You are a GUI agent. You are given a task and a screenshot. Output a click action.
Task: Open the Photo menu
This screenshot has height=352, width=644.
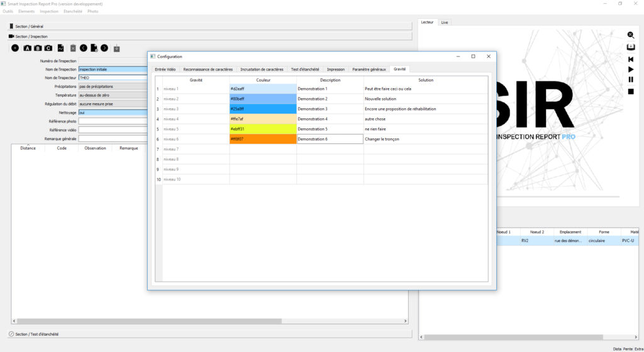93,11
